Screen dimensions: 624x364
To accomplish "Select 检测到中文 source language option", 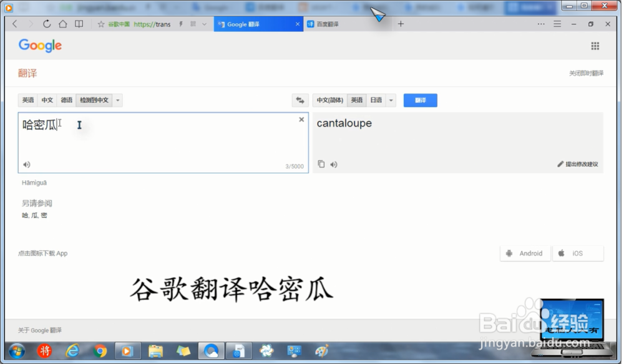I will (x=94, y=100).
